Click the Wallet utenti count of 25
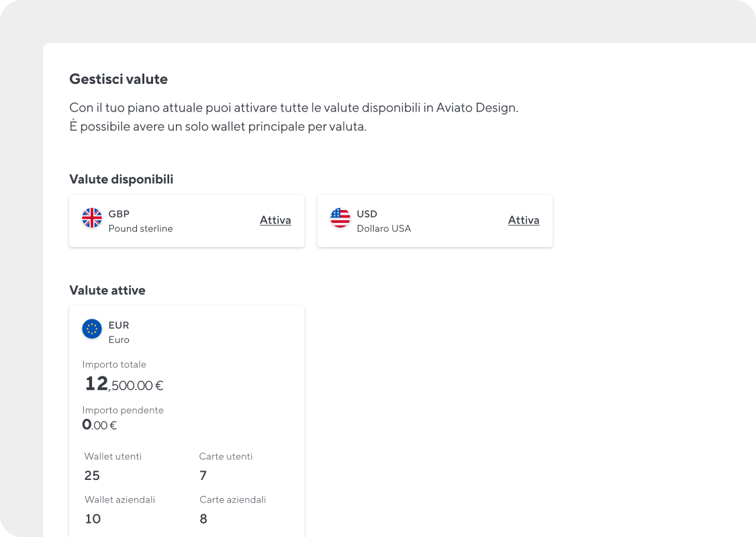The width and height of the screenshot is (756, 537). [x=92, y=476]
